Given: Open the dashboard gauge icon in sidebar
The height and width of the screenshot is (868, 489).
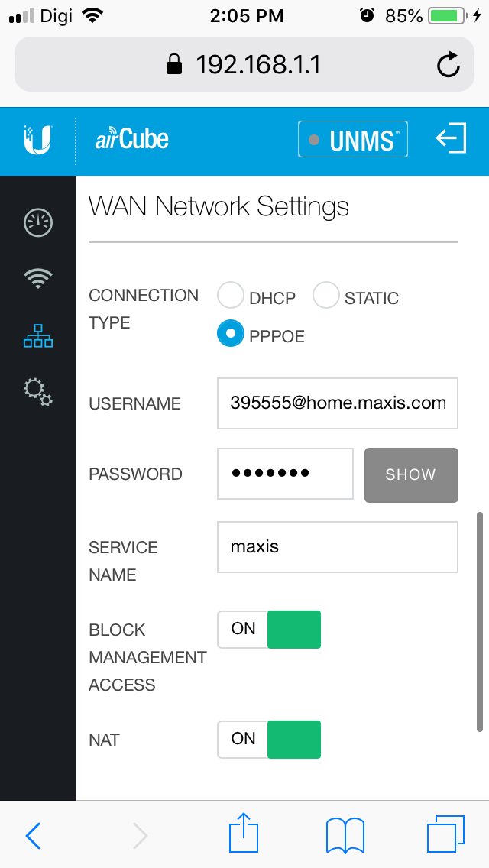Looking at the screenshot, I should [x=38, y=222].
